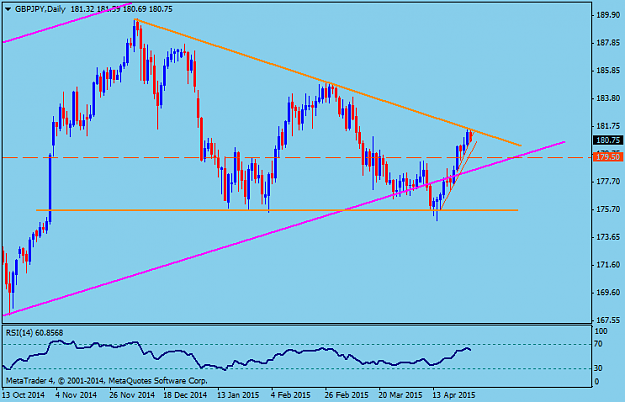This screenshot has height=402, width=625.
Task: Select the 167.55 price axis value
Action: 608,320
